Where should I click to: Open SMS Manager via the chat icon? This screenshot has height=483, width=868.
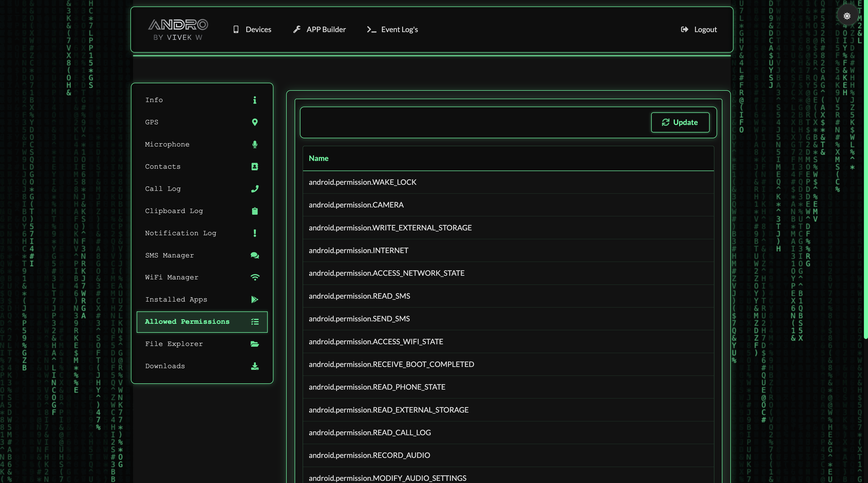click(255, 255)
